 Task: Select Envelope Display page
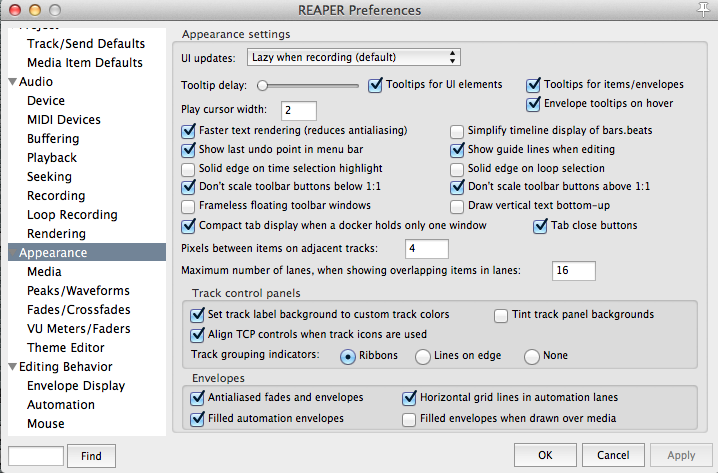point(76,386)
